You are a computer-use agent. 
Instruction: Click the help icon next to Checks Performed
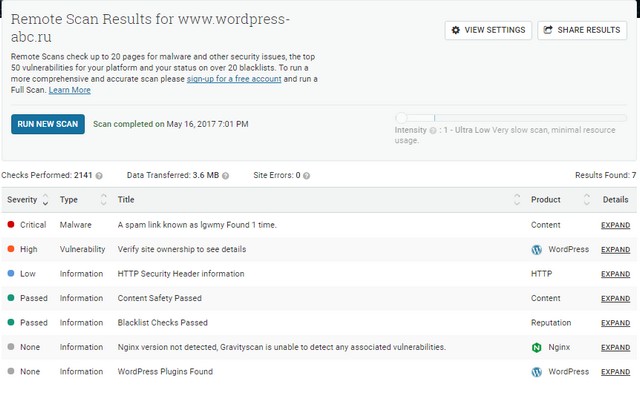pos(99,176)
